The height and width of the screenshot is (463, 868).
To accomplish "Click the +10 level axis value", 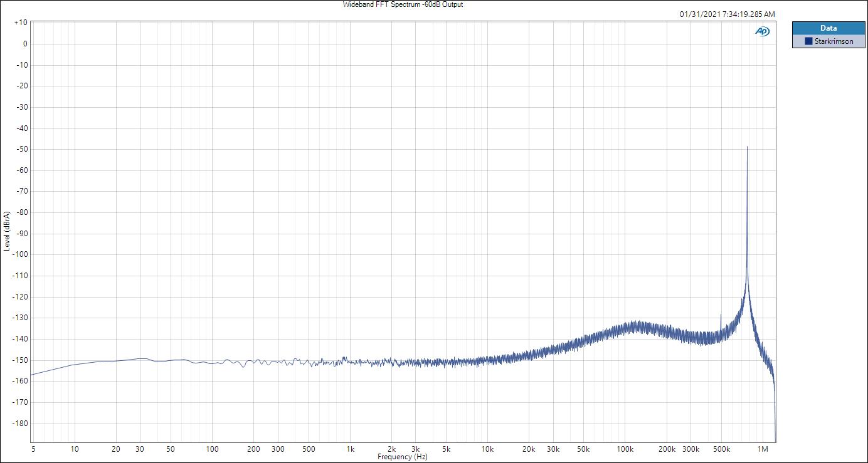I will pyautogui.click(x=20, y=23).
